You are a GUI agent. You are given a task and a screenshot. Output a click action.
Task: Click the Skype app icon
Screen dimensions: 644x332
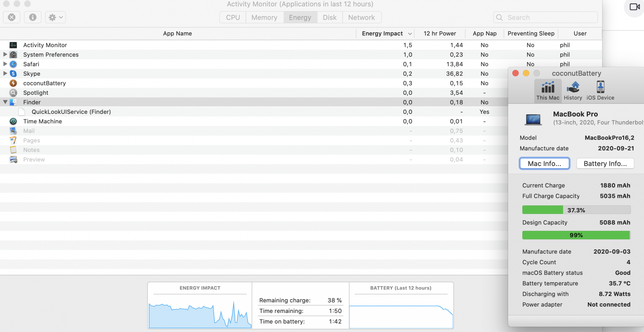coord(13,73)
